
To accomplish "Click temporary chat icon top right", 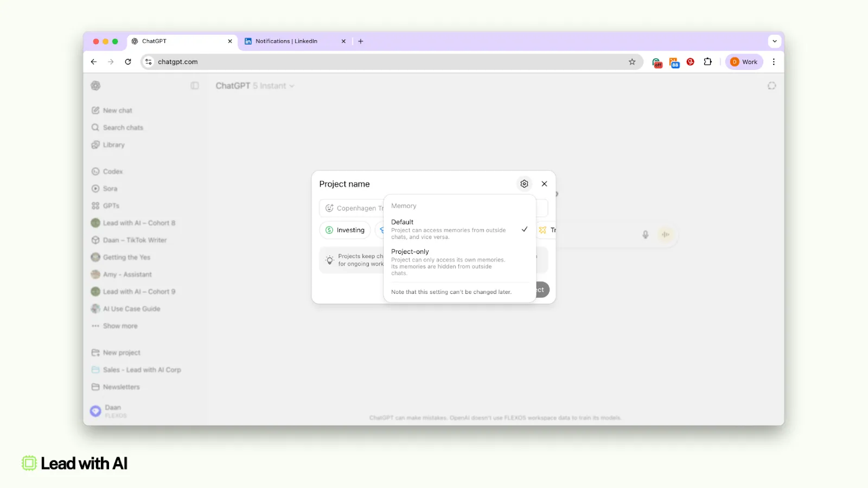I will pos(771,86).
